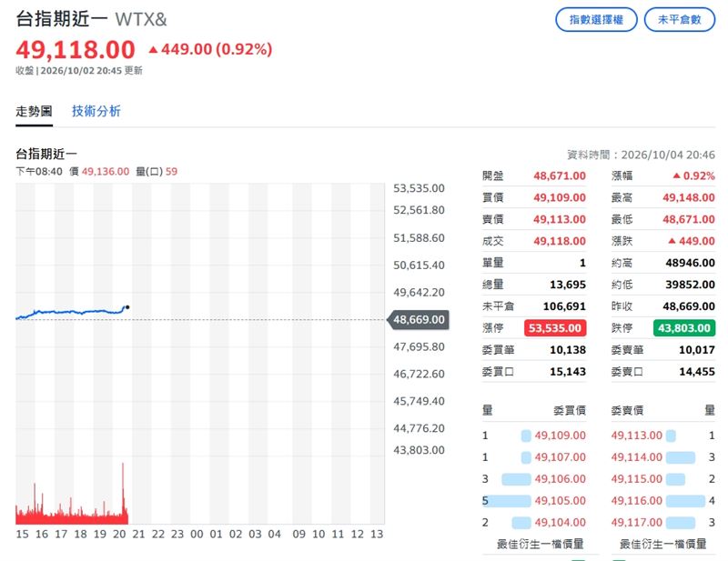Image resolution: width=728 pixels, height=561 pixels.
Task: Click the 最低 value 48,671.00
Action: pos(689,219)
